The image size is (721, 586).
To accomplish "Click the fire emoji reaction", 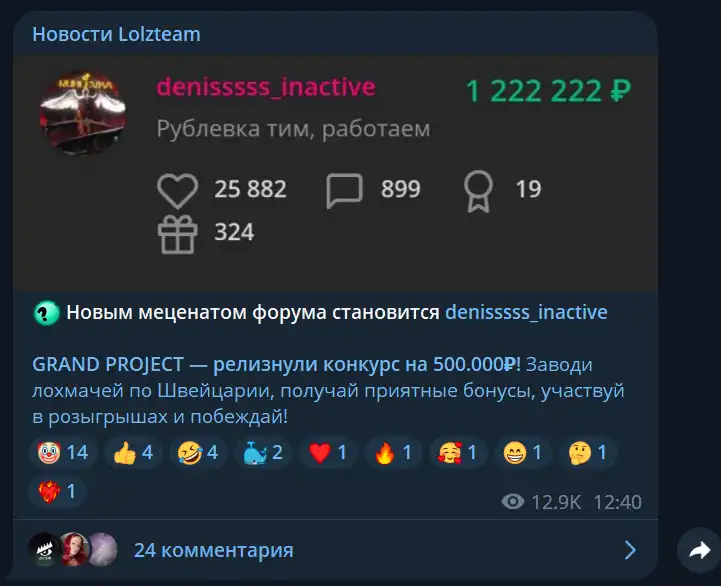I will pyautogui.click(x=393, y=453).
